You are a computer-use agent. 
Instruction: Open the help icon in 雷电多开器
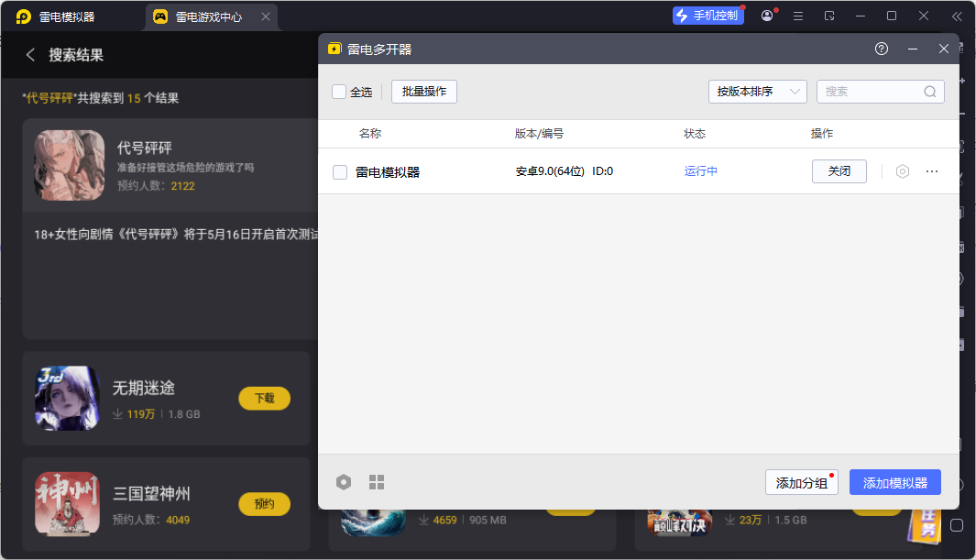[882, 49]
